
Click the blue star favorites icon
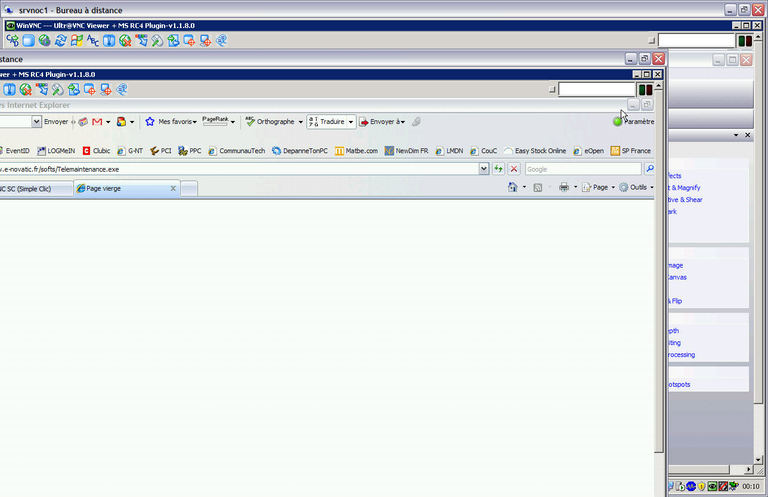[150, 121]
